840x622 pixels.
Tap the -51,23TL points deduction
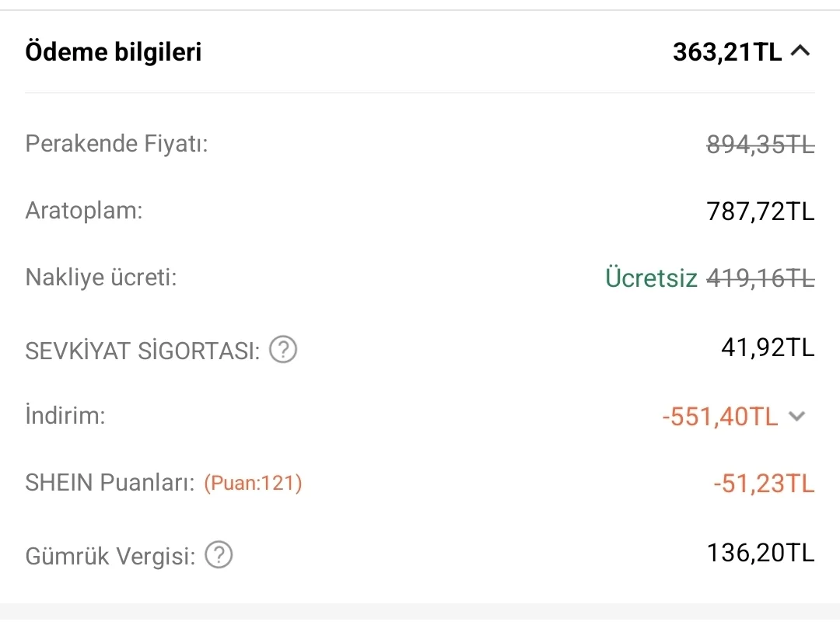click(x=764, y=484)
